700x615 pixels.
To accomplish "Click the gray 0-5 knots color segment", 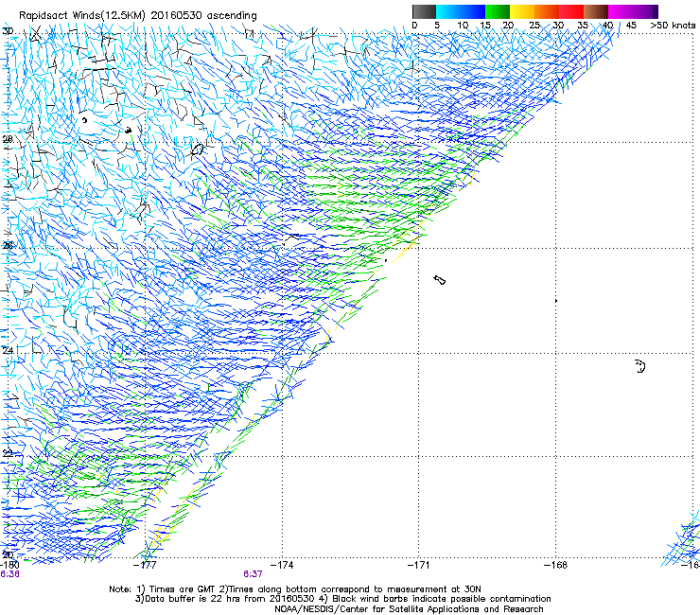I will (424, 11).
